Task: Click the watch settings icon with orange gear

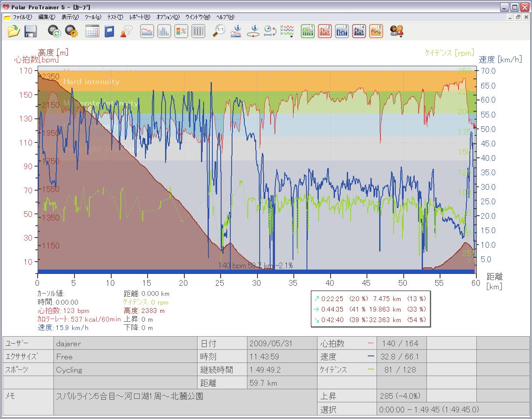Action: [71, 31]
